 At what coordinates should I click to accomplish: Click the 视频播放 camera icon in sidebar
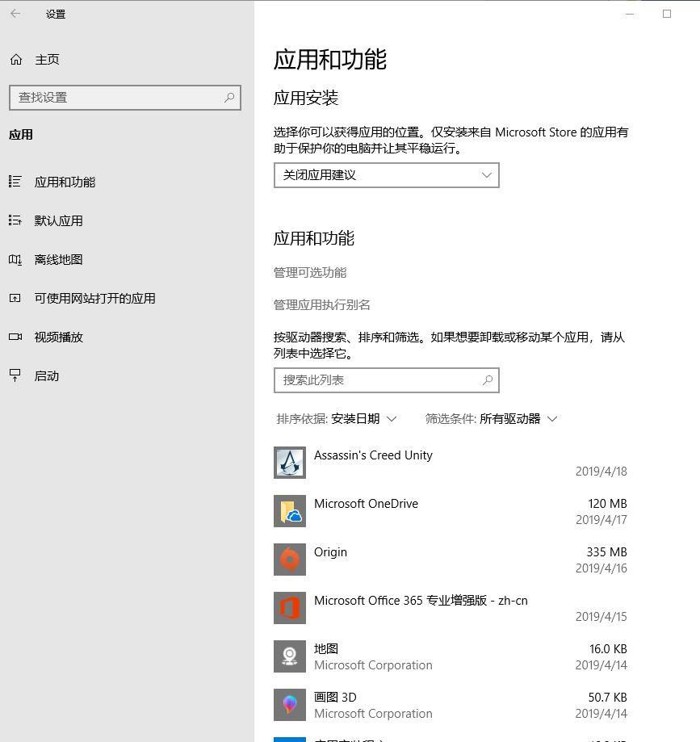[x=15, y=337]
